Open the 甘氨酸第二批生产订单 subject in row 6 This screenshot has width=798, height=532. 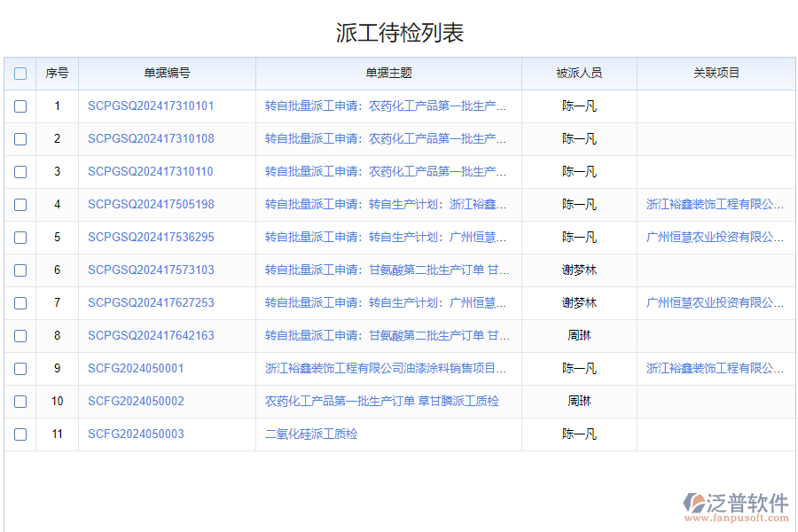tap(389, 270)
